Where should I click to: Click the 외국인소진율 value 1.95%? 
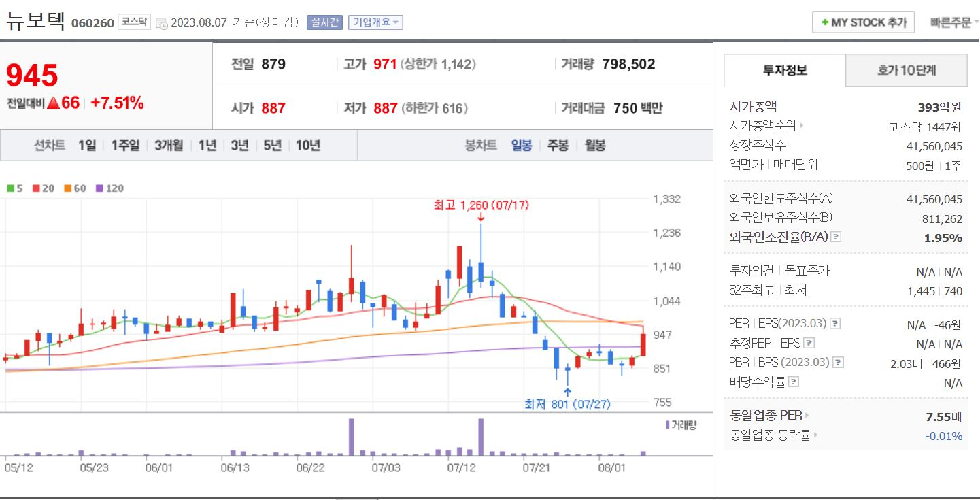[x=943, y=238]
